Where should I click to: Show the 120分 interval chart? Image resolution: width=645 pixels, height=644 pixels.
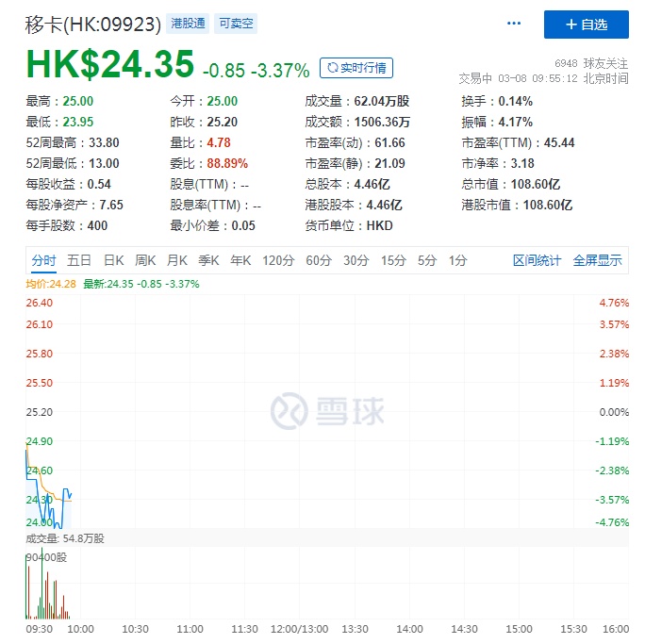coord(278,260)
